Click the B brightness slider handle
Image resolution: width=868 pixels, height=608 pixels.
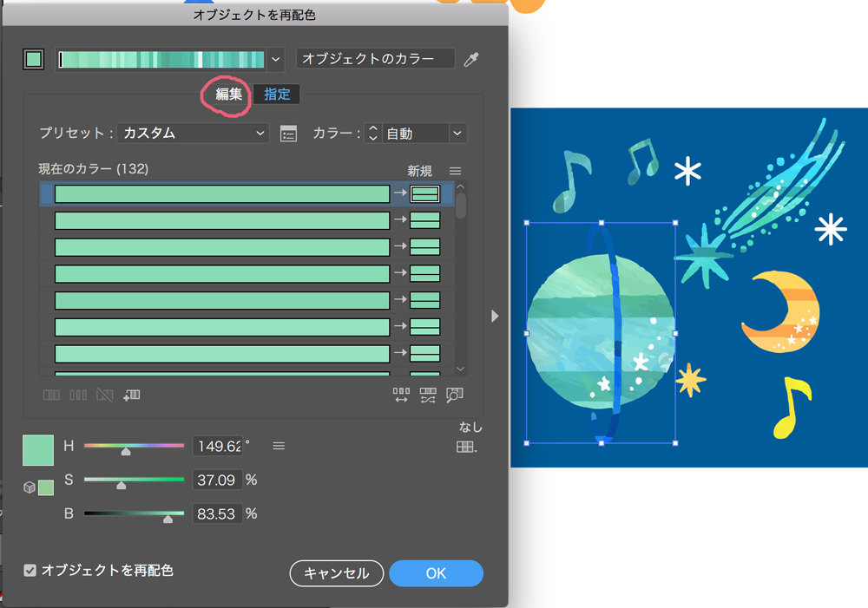(168, 519)
